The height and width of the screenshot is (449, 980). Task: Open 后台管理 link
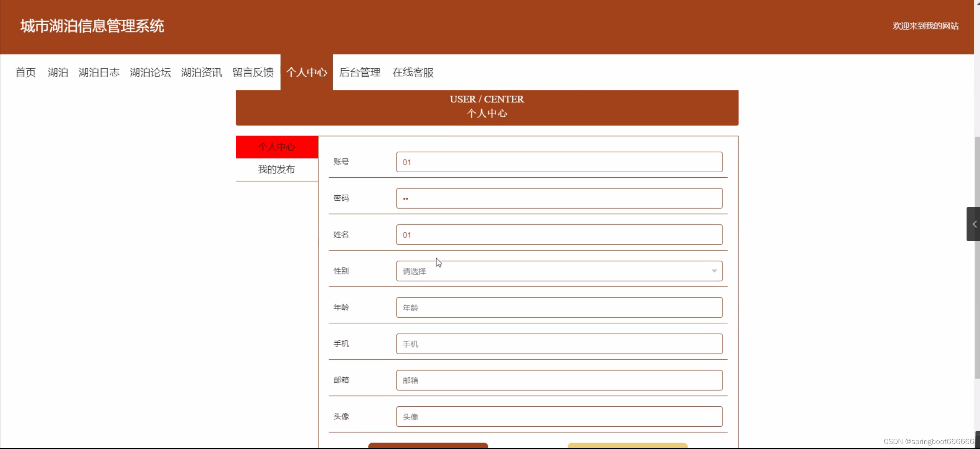pos(360,72)
